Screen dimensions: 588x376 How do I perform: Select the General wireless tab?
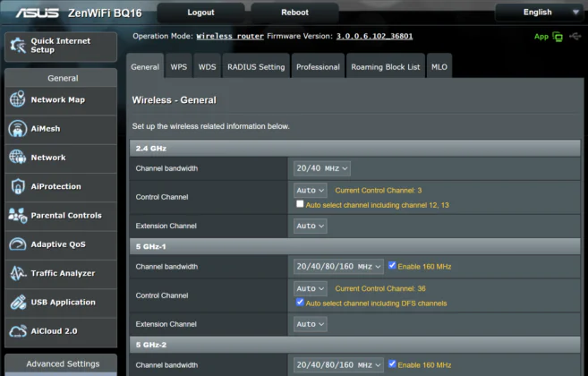(x=145, y=66)
